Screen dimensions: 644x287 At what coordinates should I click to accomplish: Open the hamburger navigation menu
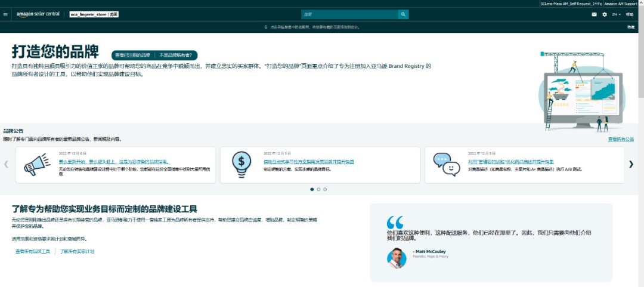[5, 14]
